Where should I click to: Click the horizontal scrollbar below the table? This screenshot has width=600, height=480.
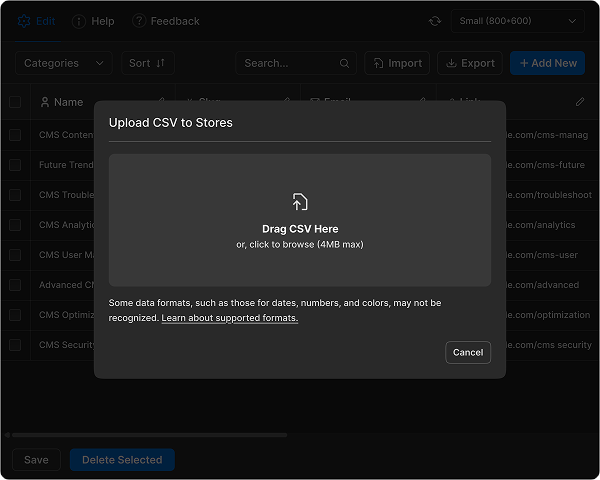149,435
